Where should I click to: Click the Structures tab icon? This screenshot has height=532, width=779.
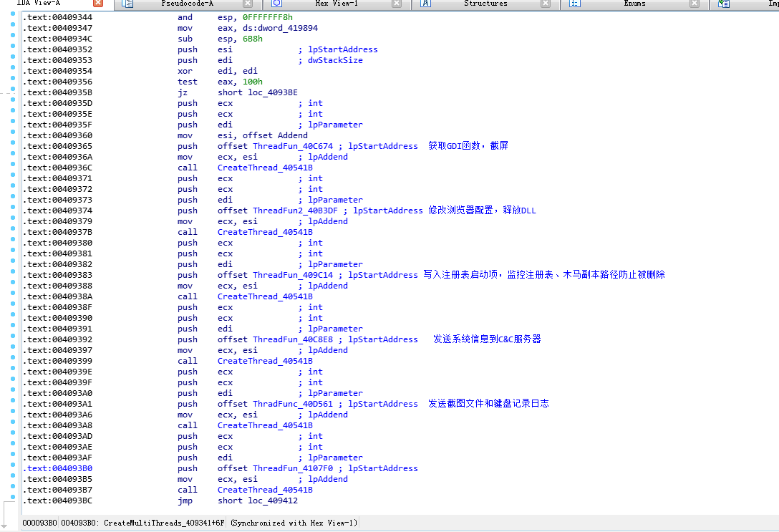coord(425,4)
